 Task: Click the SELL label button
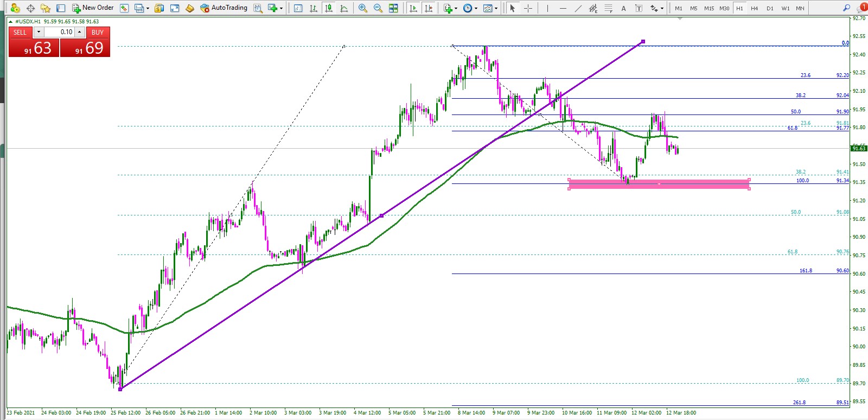click(x=20, y=33)
